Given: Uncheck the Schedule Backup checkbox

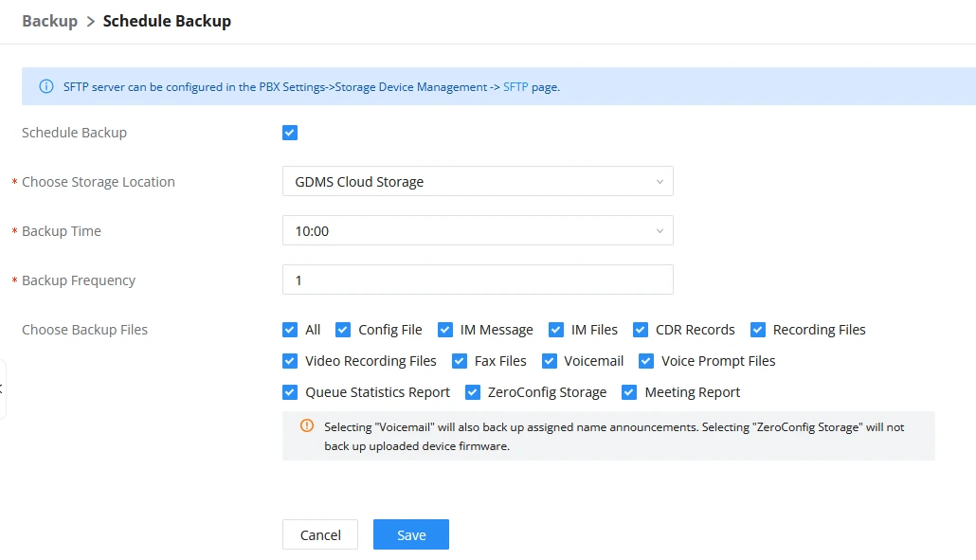Looking at the screenshot, I should (289, 133).
